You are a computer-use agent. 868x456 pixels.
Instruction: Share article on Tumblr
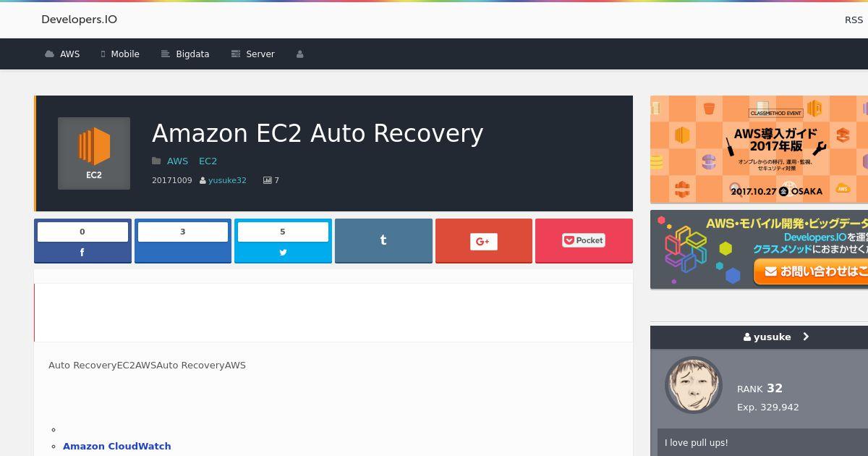point(383,240)
